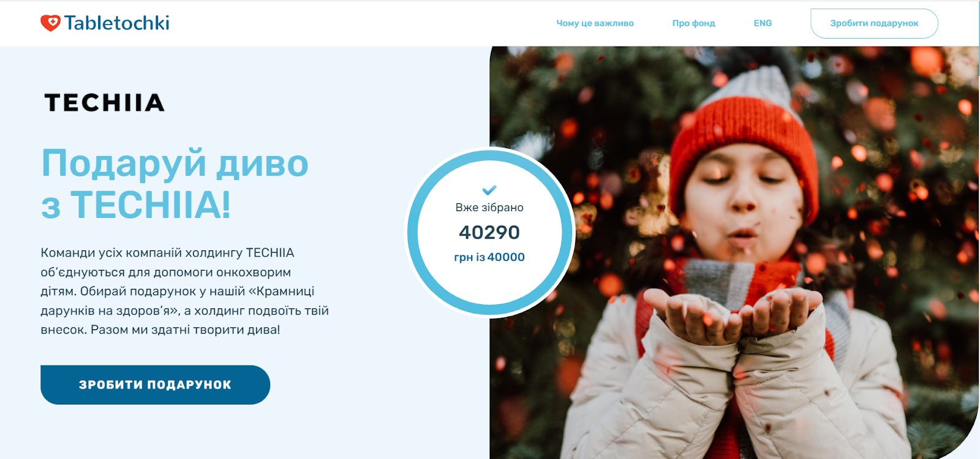Viewport: 980px width, 459px height.
Task: Click the white header bar background
Action: [x=367, y=23]
